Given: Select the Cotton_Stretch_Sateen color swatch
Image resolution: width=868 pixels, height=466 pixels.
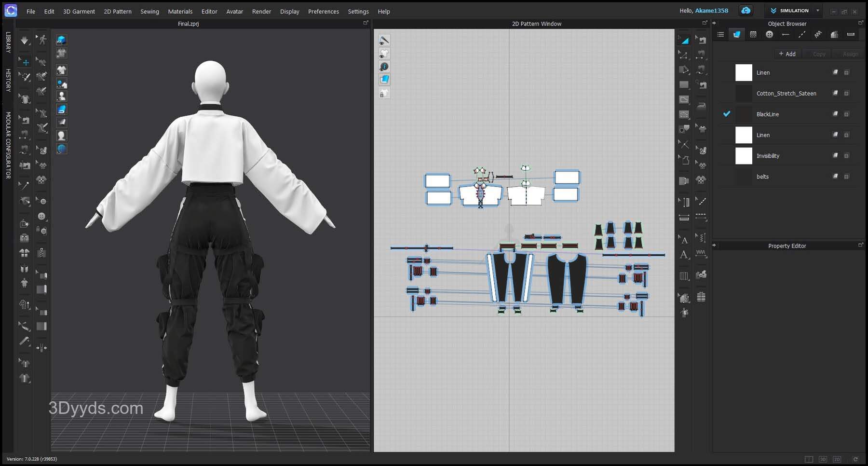Looking at the screenshot, I should [743, 94].
